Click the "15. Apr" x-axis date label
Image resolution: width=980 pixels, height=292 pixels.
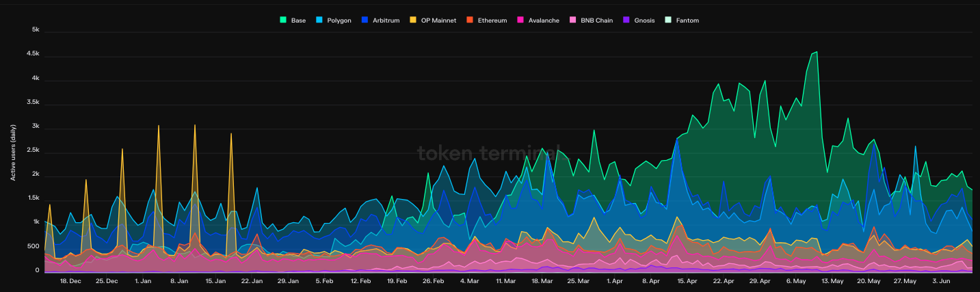coord(687,281)
